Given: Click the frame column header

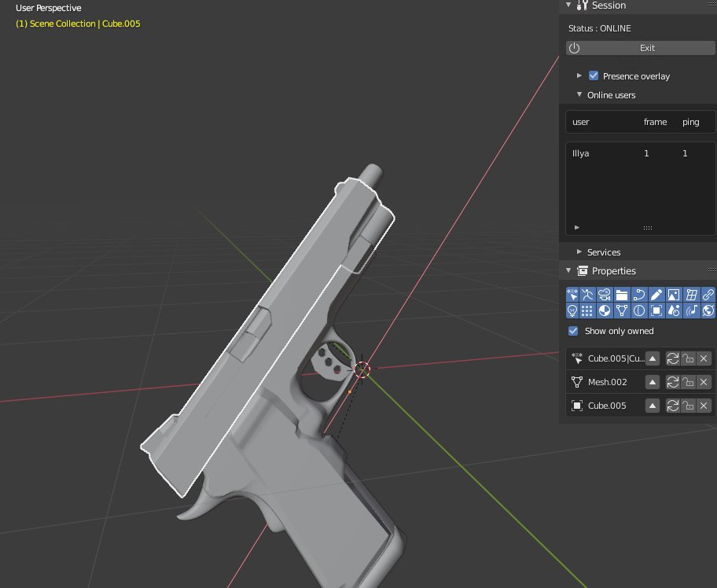Looking at the screenshot, I should [655, 122].
